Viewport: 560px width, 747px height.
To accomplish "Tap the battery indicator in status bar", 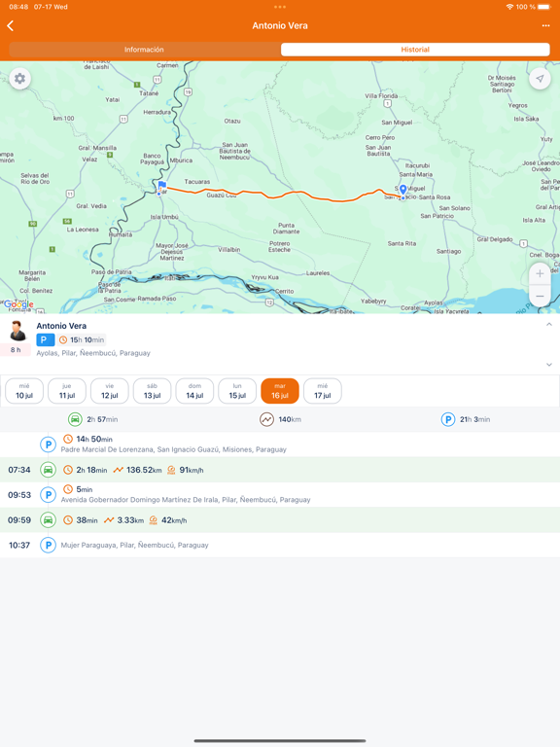I will coord(544,7).
